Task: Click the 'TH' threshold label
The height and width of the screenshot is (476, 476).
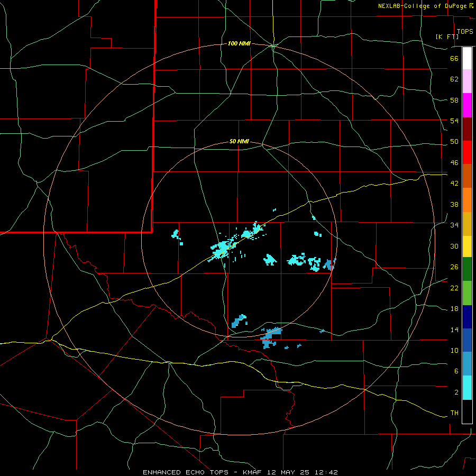Action: point(454,413)
